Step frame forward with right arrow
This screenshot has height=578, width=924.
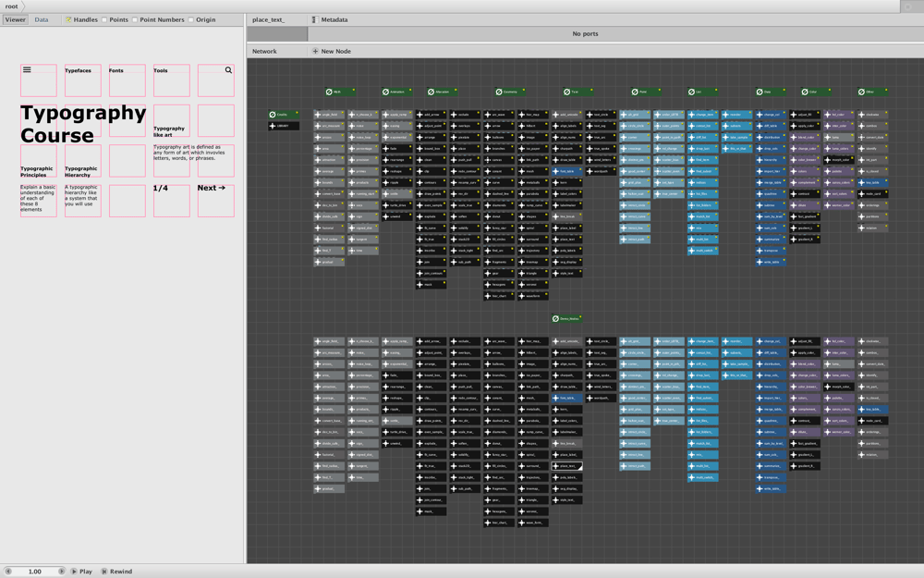pos(61,572)
